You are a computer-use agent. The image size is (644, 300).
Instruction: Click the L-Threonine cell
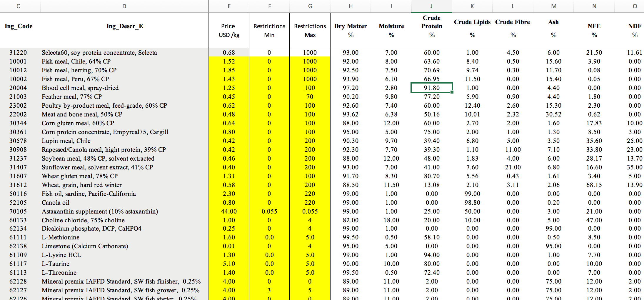click(x=59, y=272)
